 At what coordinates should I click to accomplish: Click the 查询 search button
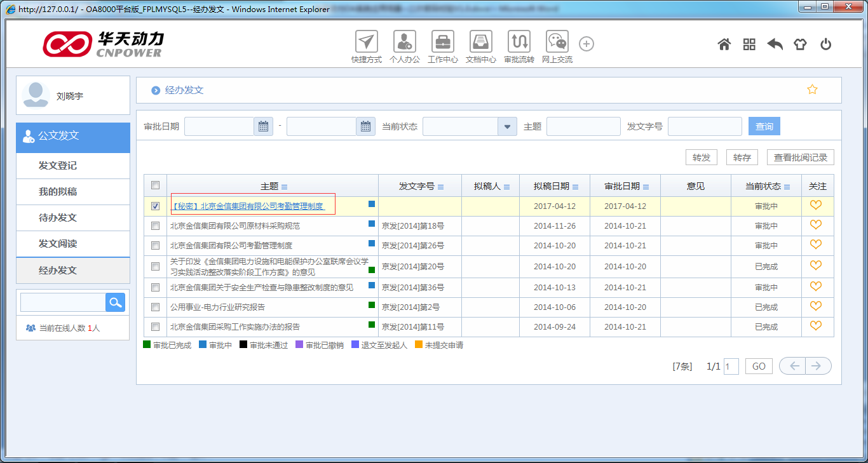pyautogui.click(x=764, y=126)
